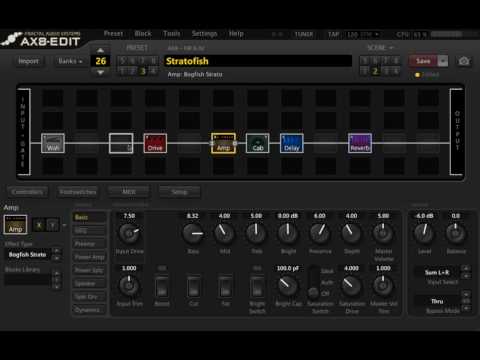Open the Bogfish Strato effect type selector

pos(27,255)
